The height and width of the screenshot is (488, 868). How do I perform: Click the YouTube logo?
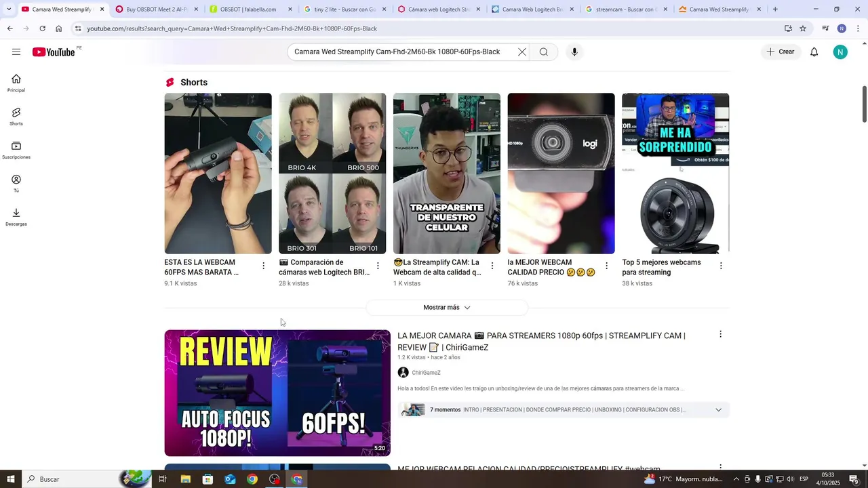[x=54, y=52]
